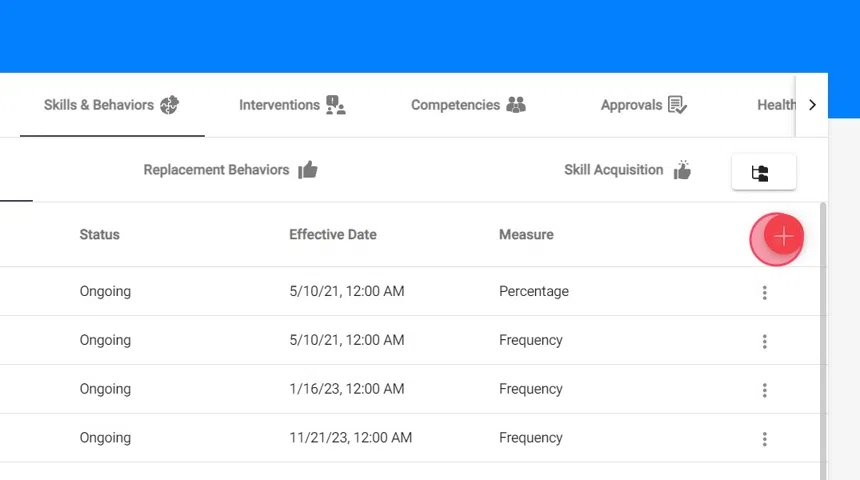
Task: Switch to the Skill Acquisition sub-tab
Action: click(627, 170)
